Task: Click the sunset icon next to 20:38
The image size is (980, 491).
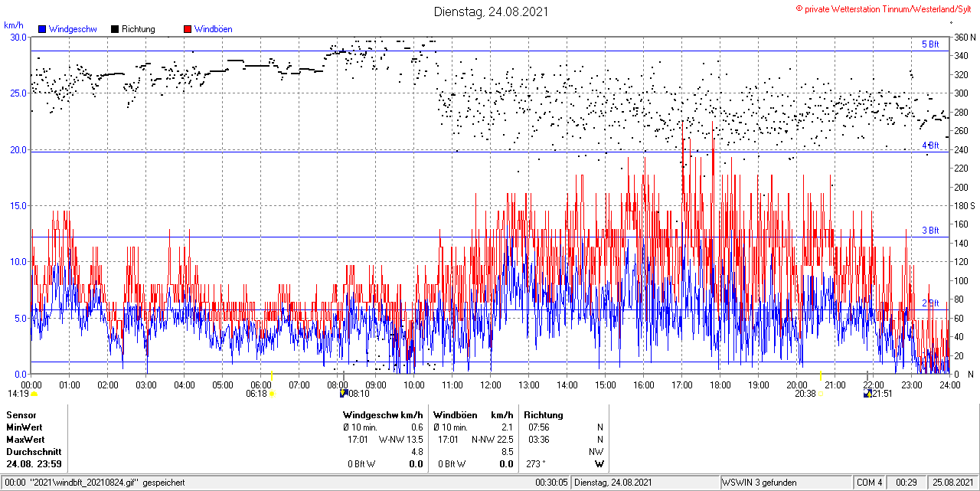Action: click(x=822, y=394)
